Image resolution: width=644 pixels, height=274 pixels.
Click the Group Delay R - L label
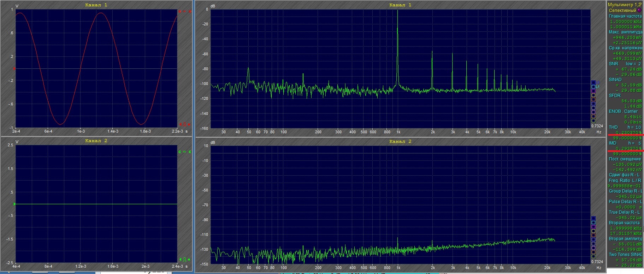coord(625,191)
